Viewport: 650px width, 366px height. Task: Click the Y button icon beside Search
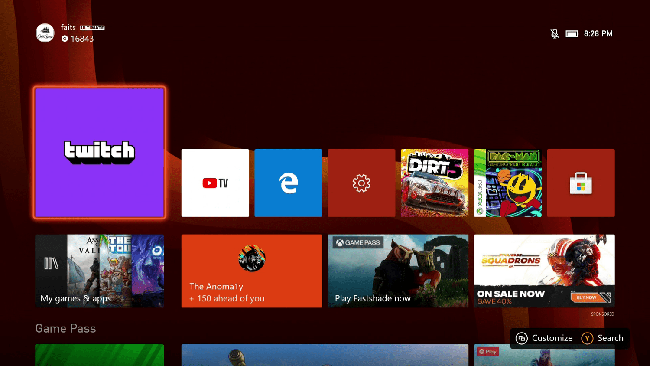click(x=587, y=338)
